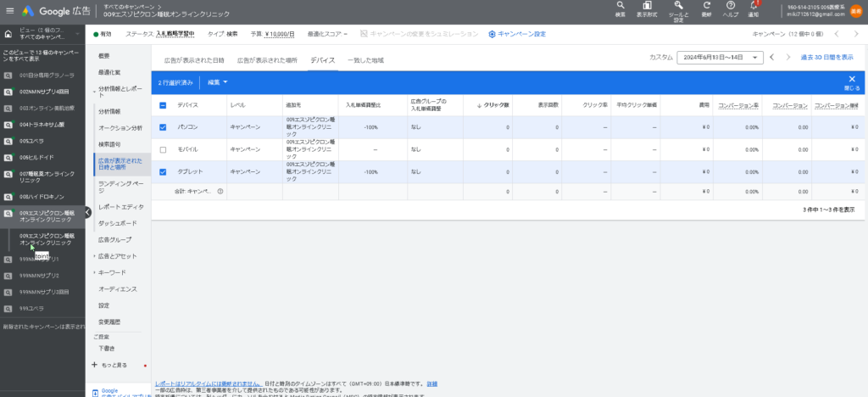This screenshot has width=868, height=397.
Task: Open オークション分析 menu item
Action: click(x=120, y=128)
